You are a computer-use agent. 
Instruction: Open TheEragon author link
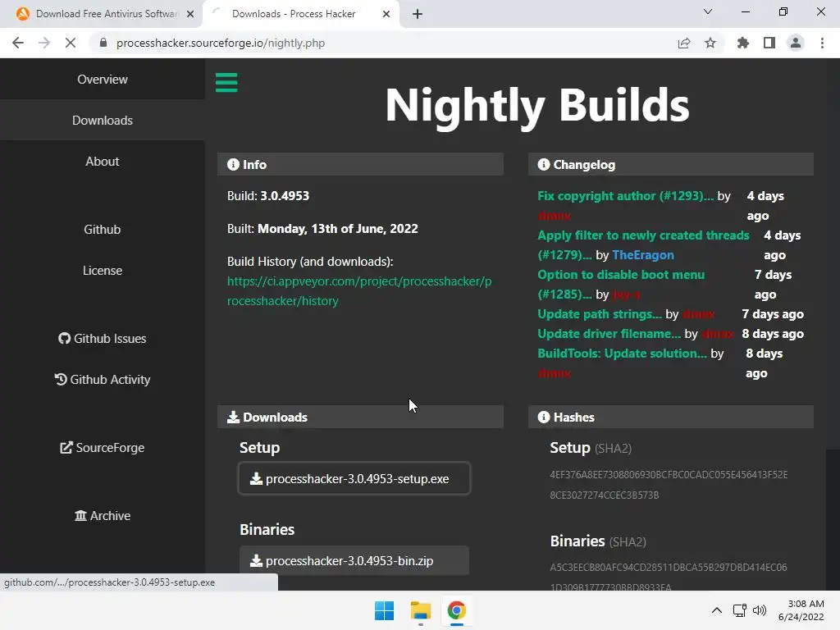point(643,255)
